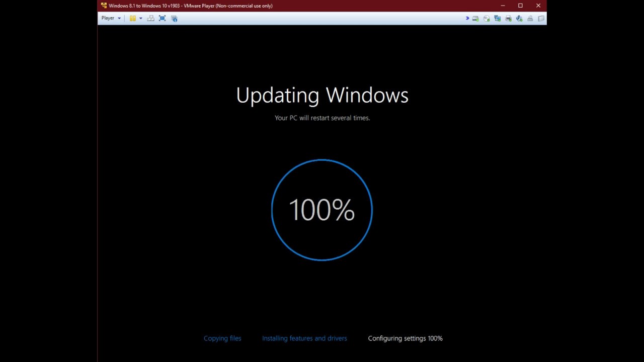This screenshot has height=362, width=644.
Task: Open the Player menu
Action: 111,18
